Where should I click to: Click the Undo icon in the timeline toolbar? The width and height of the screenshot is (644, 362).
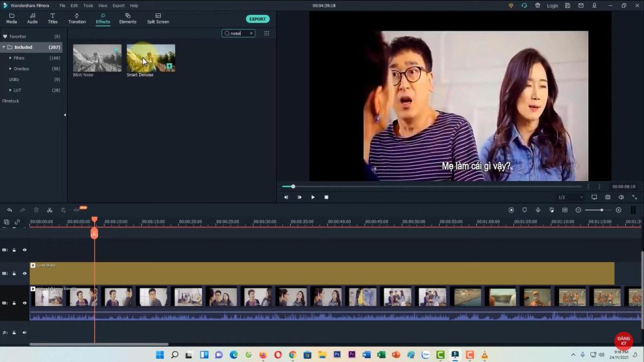[9, 209]
